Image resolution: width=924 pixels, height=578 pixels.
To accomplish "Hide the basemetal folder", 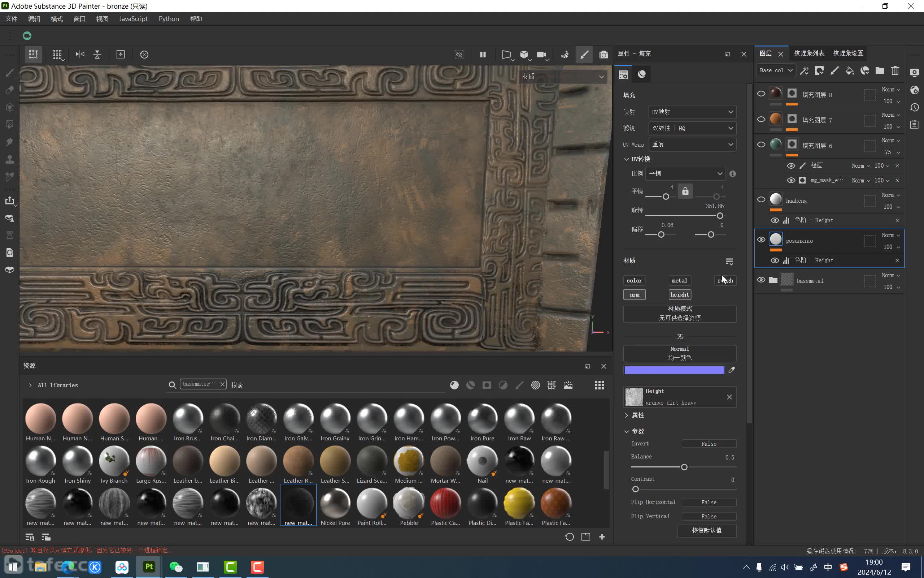I will tap(760, 280).
